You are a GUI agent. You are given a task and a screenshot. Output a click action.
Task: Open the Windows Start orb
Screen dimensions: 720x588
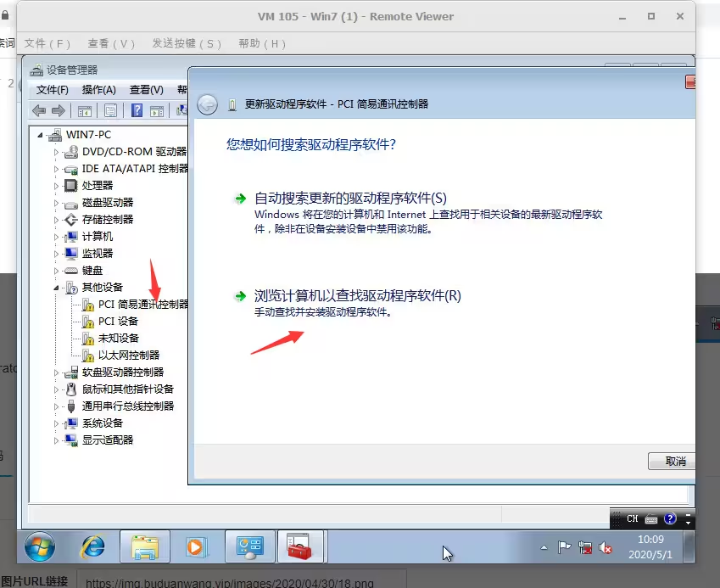click(40, 546)
